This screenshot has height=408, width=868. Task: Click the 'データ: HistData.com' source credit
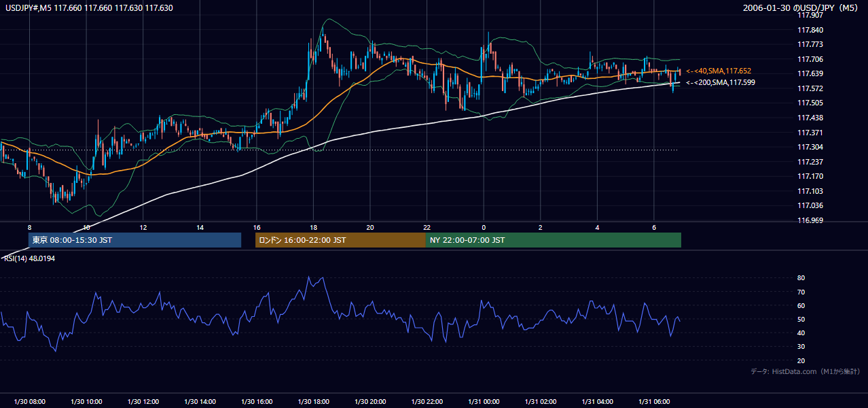[806, 371]
